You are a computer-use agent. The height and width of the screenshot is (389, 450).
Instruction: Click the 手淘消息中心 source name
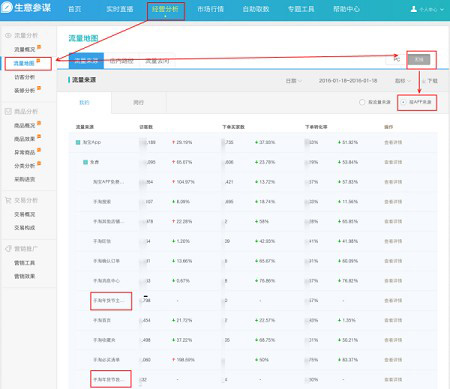[x=106, y=281]
